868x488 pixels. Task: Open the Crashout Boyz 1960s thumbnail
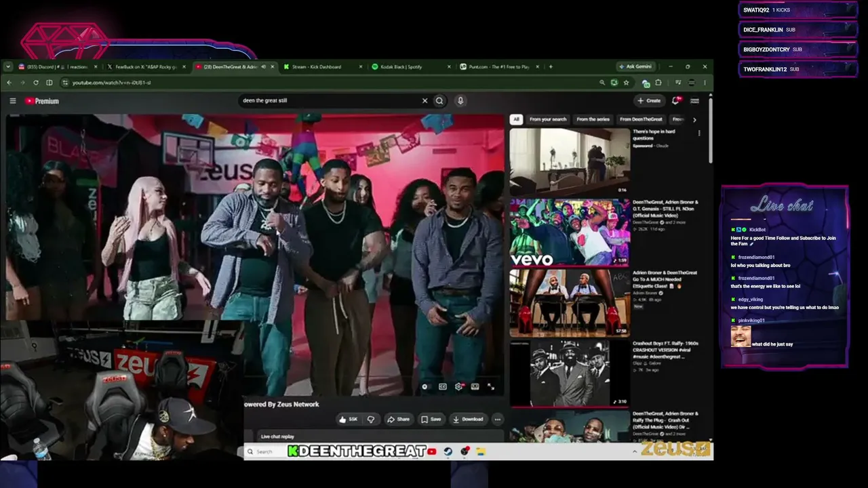pyautogui.click(x=570, y=373)
